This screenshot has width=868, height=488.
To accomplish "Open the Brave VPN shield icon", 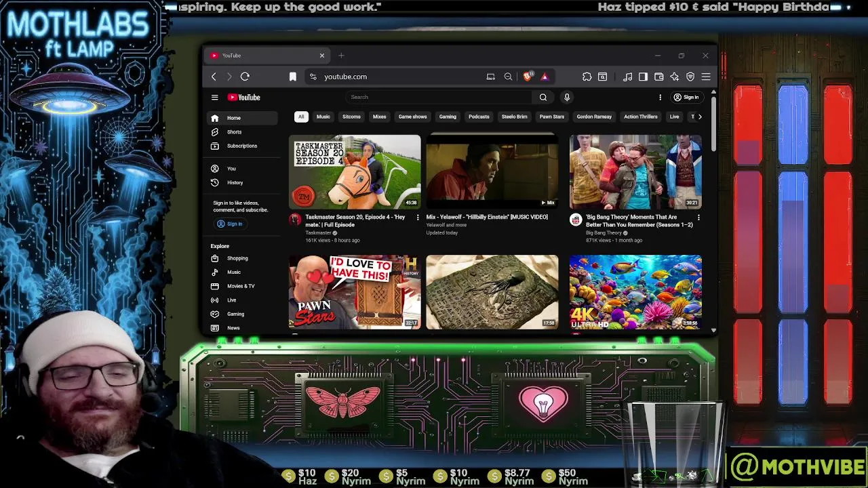I will point(690,77).
